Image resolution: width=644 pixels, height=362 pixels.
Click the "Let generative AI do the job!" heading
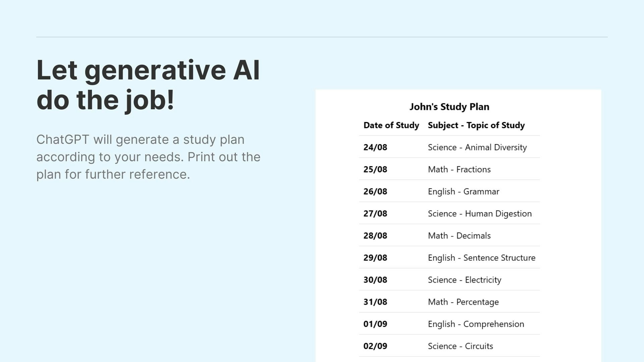(148, 85)
